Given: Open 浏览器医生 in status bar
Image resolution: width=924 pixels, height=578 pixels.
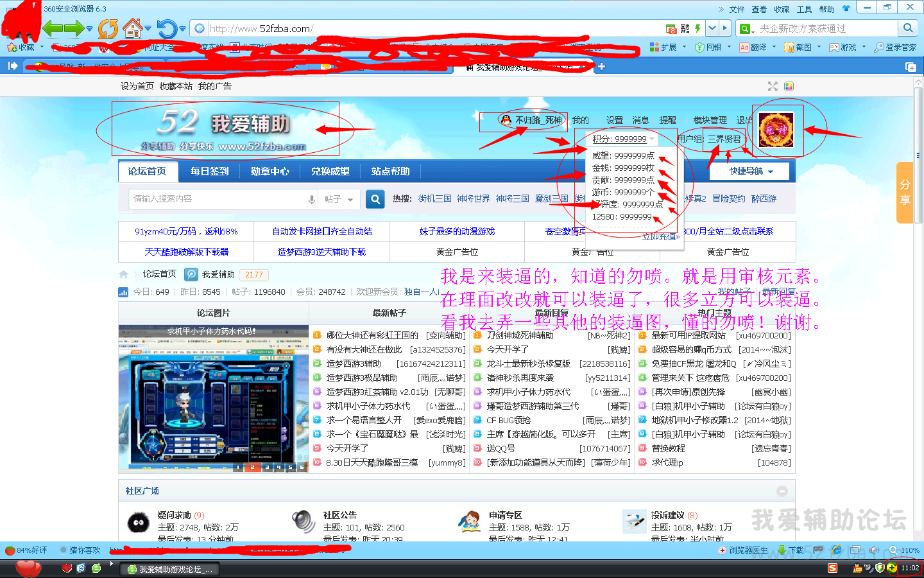Looking at the screenshot, I should pos(743,550).
